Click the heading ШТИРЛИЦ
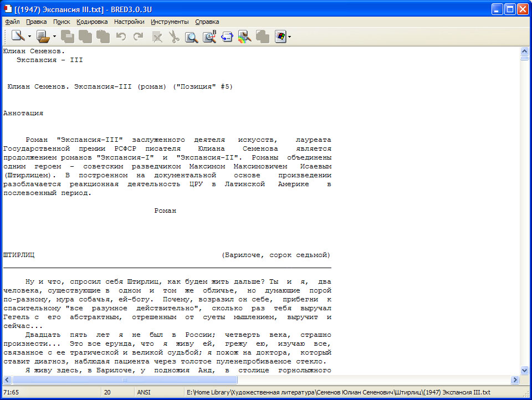Screen dimensions: 532x400 [19, 255]
